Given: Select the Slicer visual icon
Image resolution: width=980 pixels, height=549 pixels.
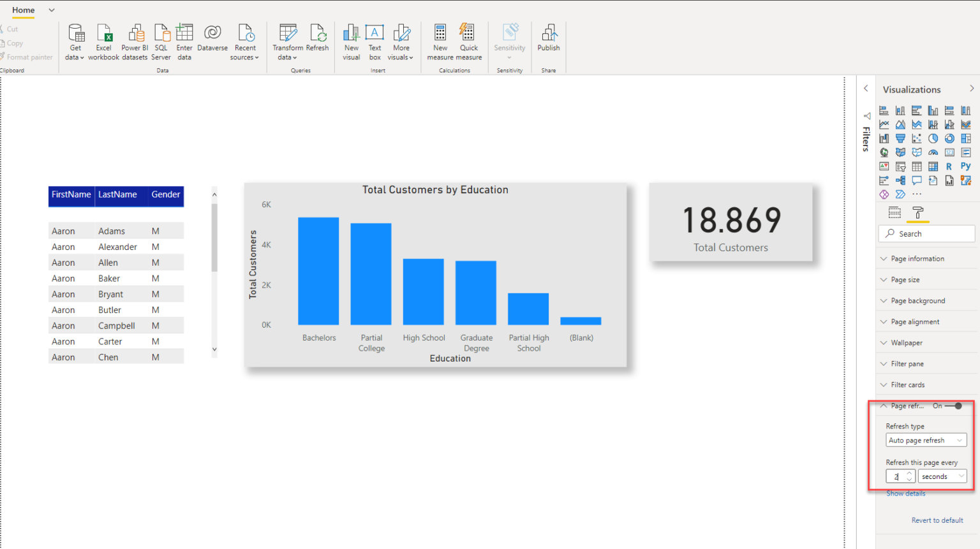Looking at the screenshot, I should coord(900,166).
